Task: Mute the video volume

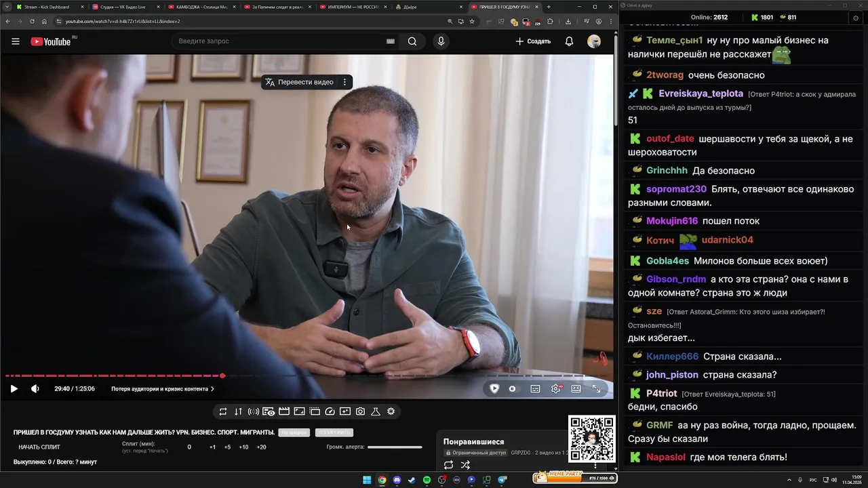Action: (x=35, y=389)
